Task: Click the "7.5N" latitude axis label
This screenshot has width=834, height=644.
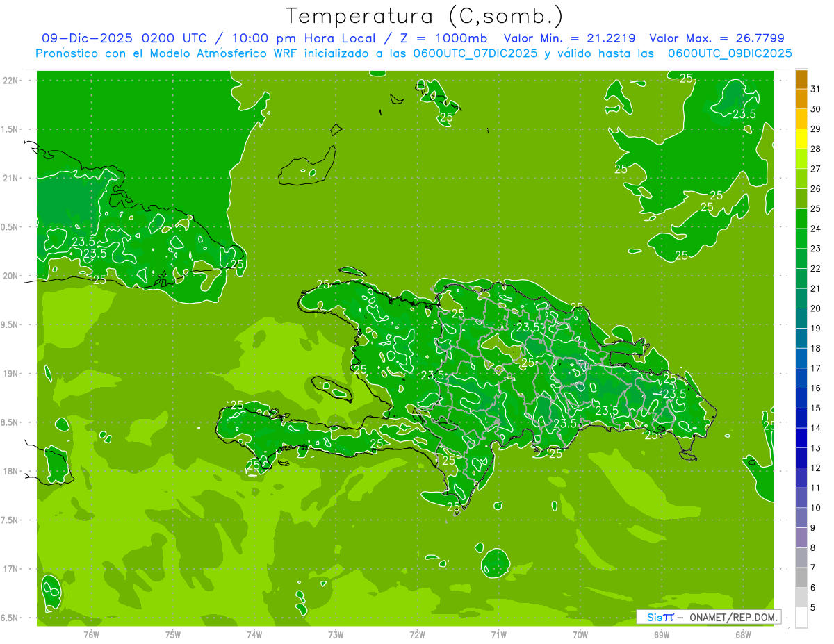Action: (10, 520)
